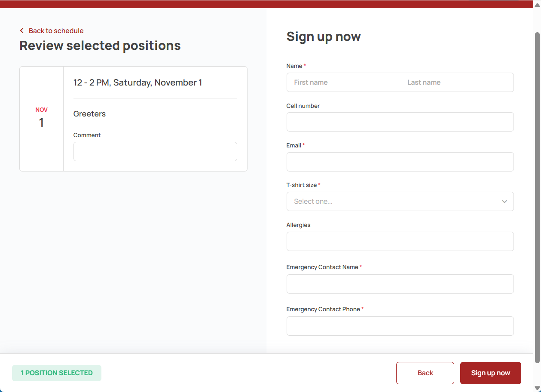This screenshot has height=392, width=541.
Task: Submit with the Sign up now button
Action: pyautogui.click(x=491, y=373)
